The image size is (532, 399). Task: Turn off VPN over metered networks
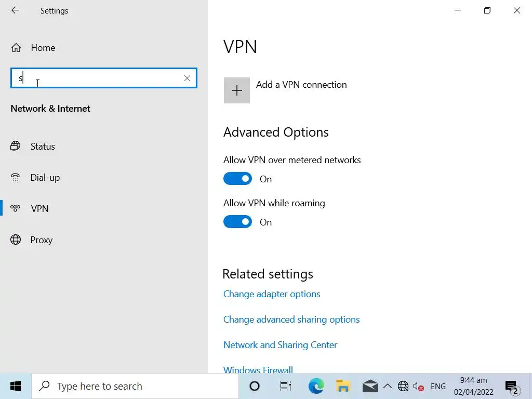(237, 179)
